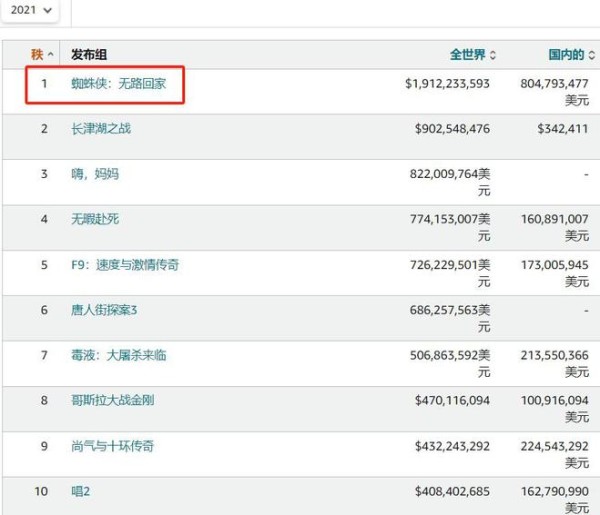The height and width of the screenshot is (515, 600).
Task: Open the 2021 year dropdown
Action: point(30,10)
